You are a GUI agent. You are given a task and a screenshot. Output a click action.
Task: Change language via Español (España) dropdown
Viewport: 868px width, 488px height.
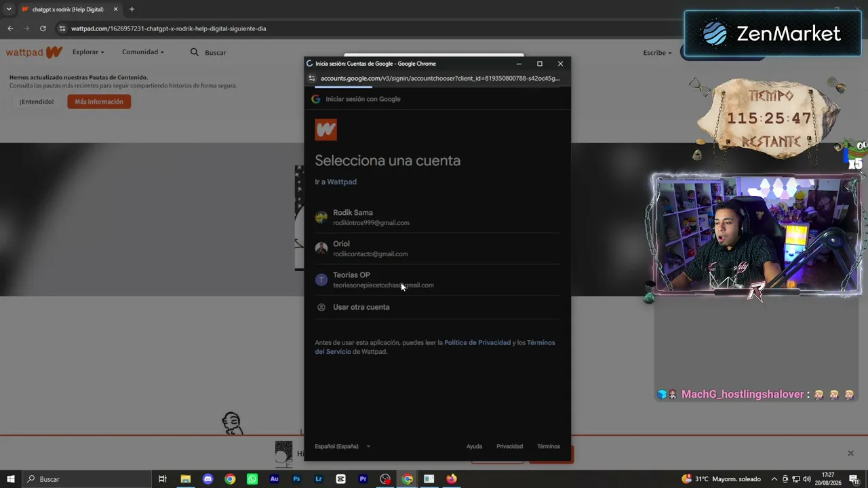(342, 447)
